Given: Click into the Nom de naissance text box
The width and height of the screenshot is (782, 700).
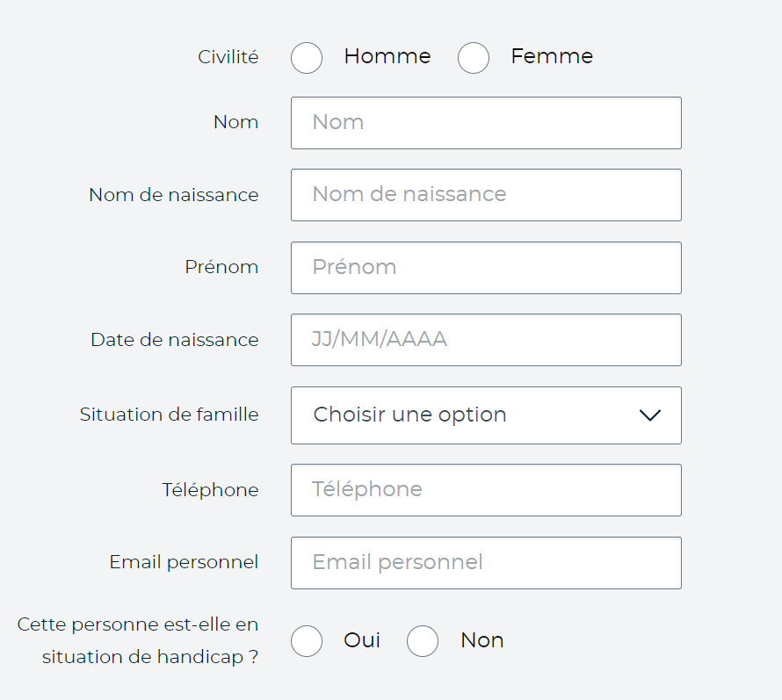Looking at the screenshot, I should tap(485, 195).
